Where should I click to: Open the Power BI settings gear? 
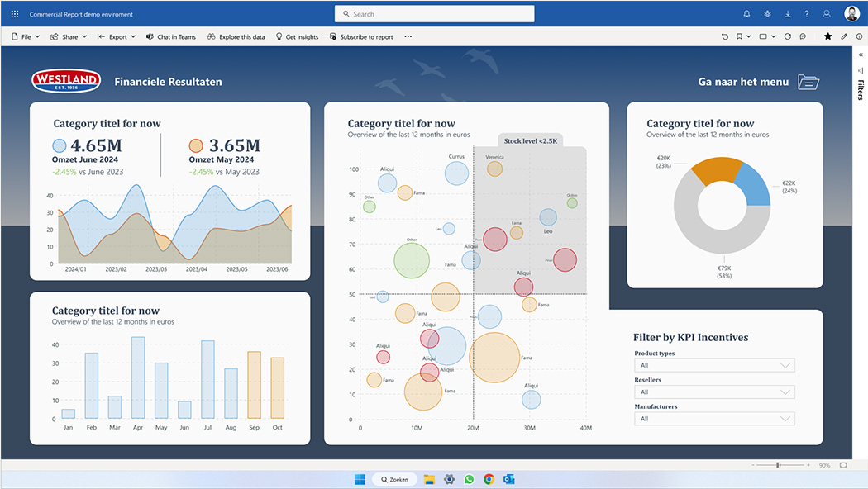coord(766,13)
